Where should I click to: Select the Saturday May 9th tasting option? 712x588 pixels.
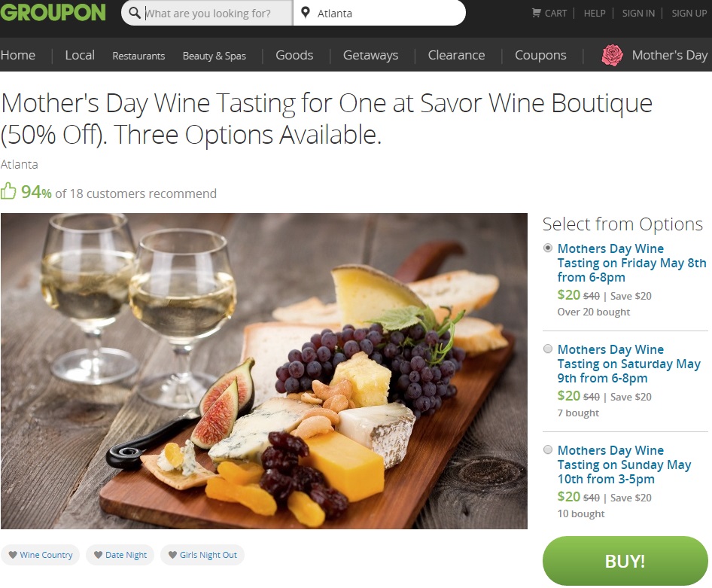548,349
